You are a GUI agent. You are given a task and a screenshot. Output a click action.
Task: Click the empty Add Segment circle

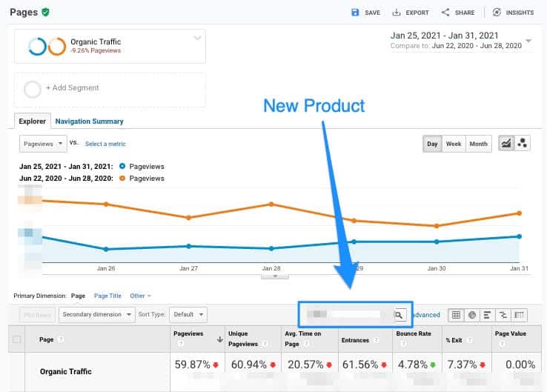33,89
